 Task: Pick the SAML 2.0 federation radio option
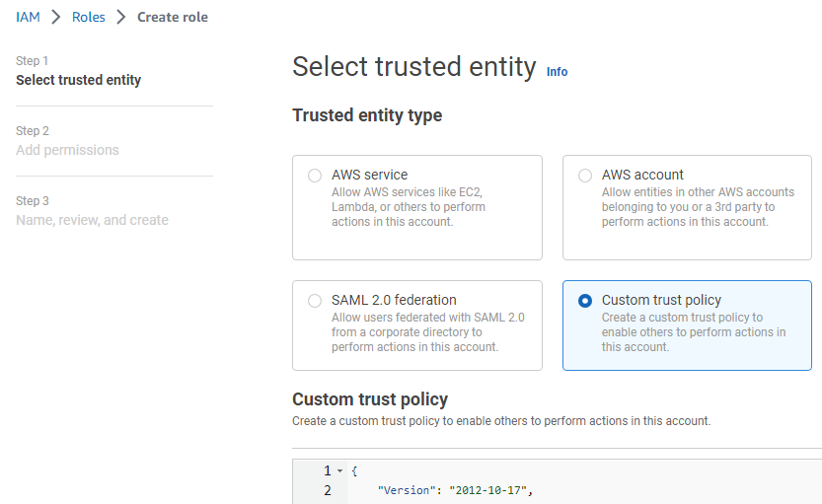315,301
